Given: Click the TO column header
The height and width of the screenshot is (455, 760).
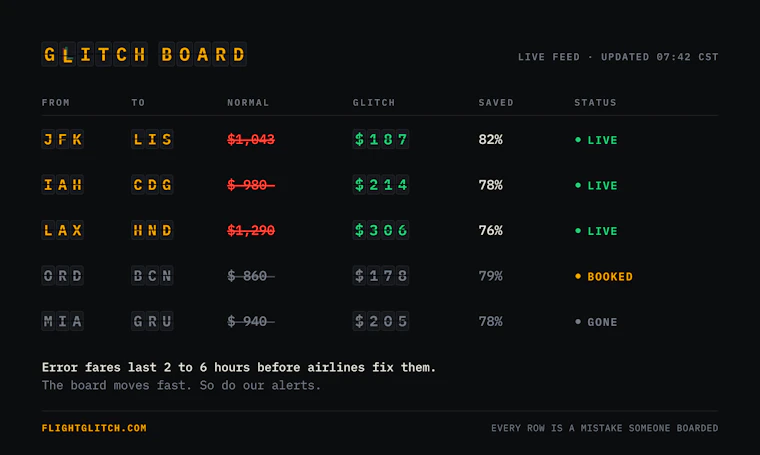Looking at the screenshot, I should (x=138, y=102).
